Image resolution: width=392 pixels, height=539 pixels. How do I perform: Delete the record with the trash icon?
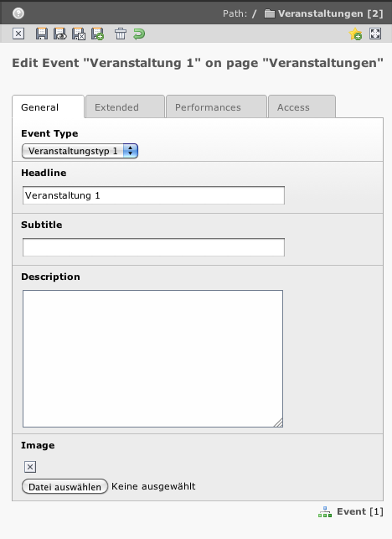[x=121, y=34]
